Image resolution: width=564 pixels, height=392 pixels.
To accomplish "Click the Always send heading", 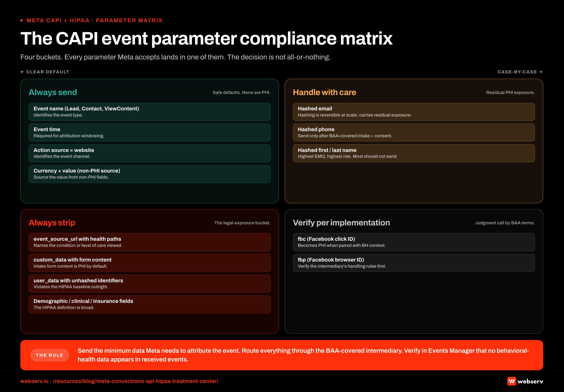I will click(x=53, y=92).
